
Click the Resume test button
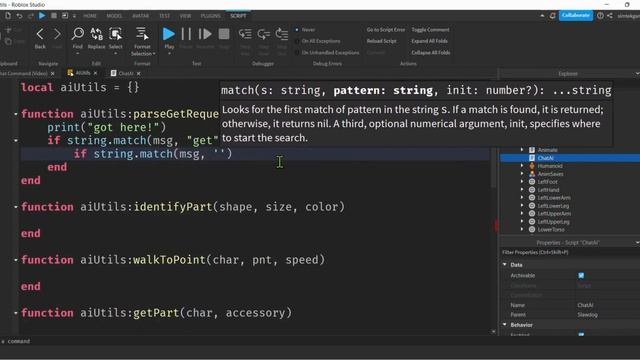205,34
